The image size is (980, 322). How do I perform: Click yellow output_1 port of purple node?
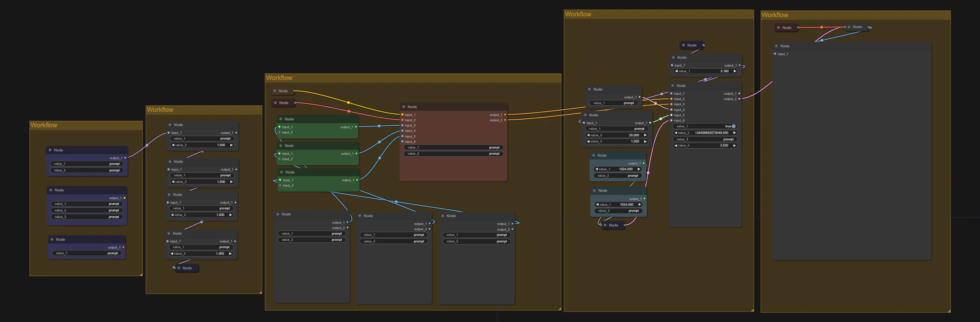tap(125, 198)
